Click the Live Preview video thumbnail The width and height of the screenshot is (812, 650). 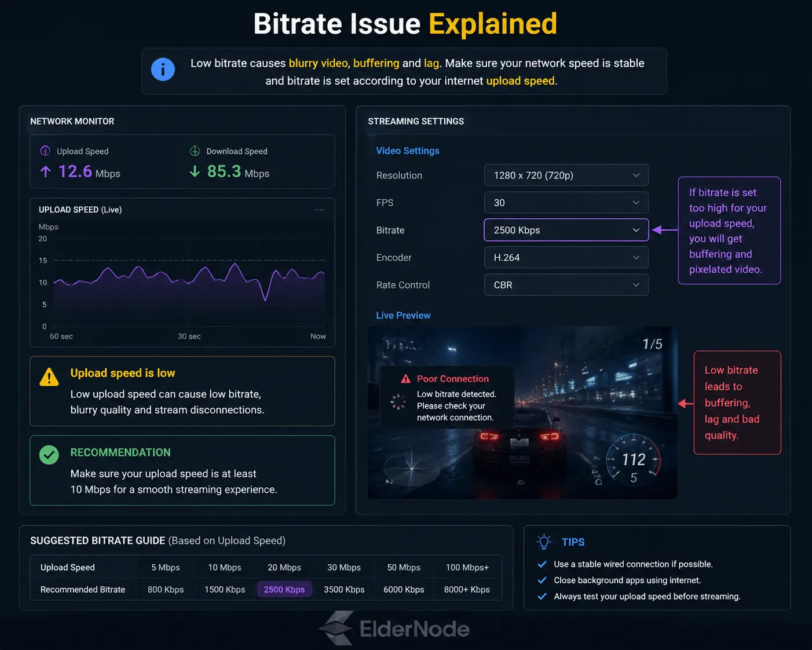click(522, 412)
